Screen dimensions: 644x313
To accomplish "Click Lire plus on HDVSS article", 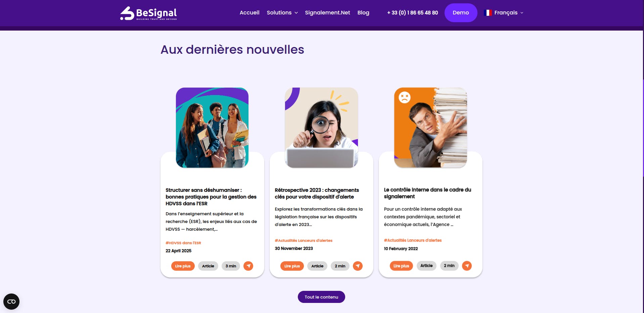I will point(183,266).
